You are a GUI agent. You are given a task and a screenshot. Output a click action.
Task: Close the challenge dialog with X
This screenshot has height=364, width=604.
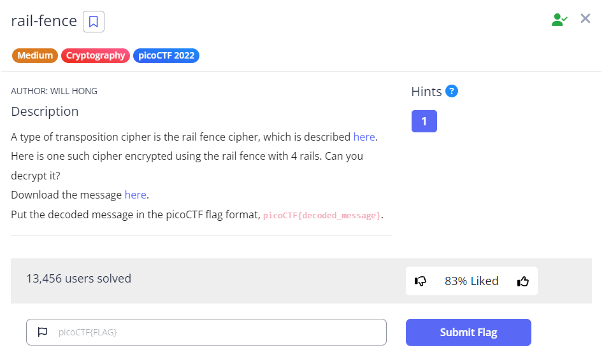pos(586,18)
